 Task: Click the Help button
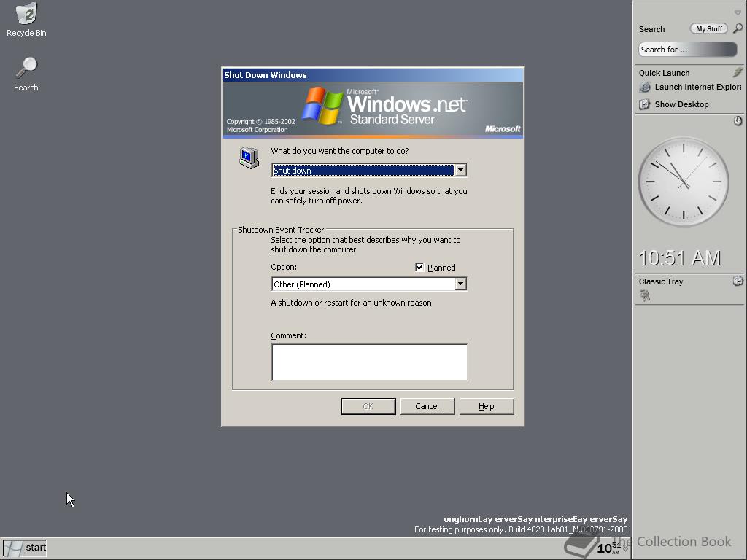[x=487, y=406]
